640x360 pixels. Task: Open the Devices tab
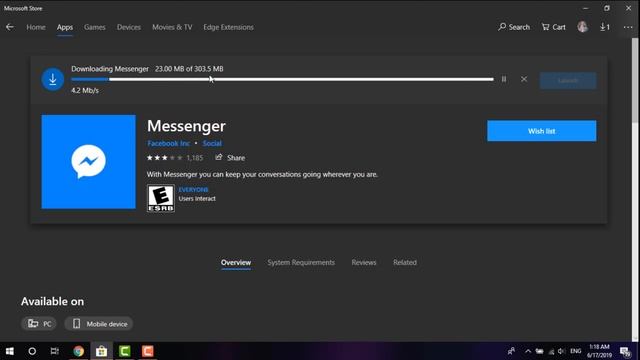coord(129,27)
